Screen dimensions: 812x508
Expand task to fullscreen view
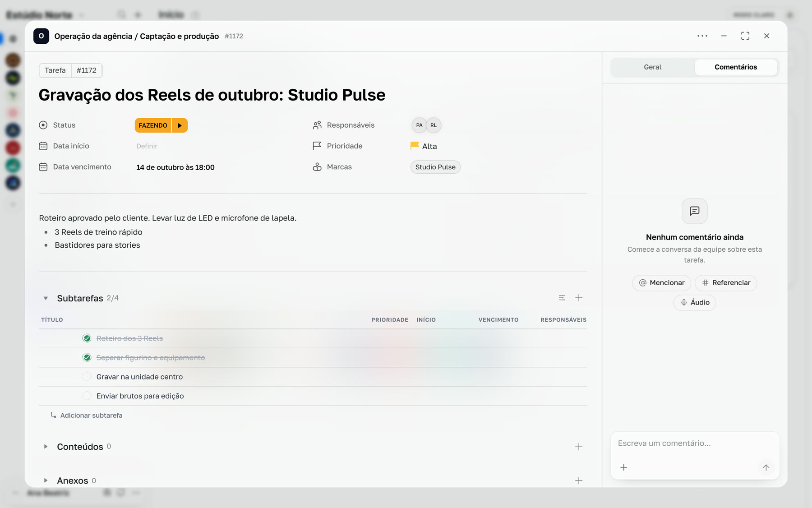click(745, 36)
